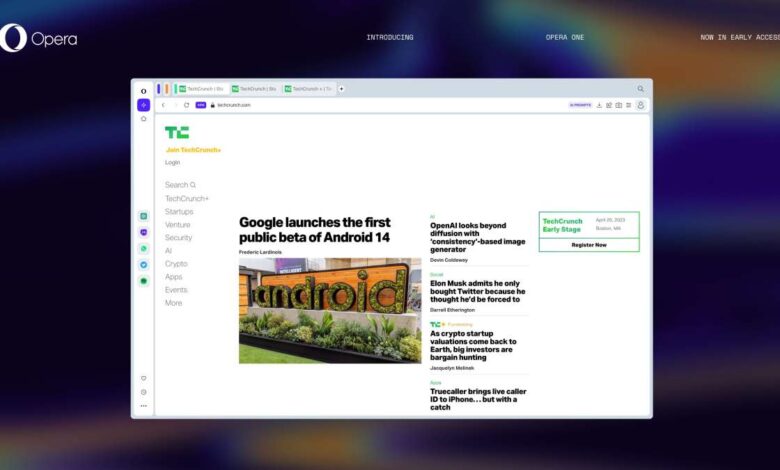Screen dimensions: 780x470
Task: Open the OpenAI consistency image generator article
Action: pos(478,237)
